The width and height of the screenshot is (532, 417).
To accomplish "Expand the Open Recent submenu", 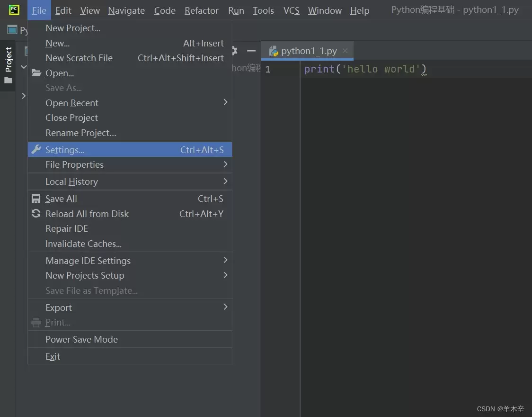I will (130, 102).
